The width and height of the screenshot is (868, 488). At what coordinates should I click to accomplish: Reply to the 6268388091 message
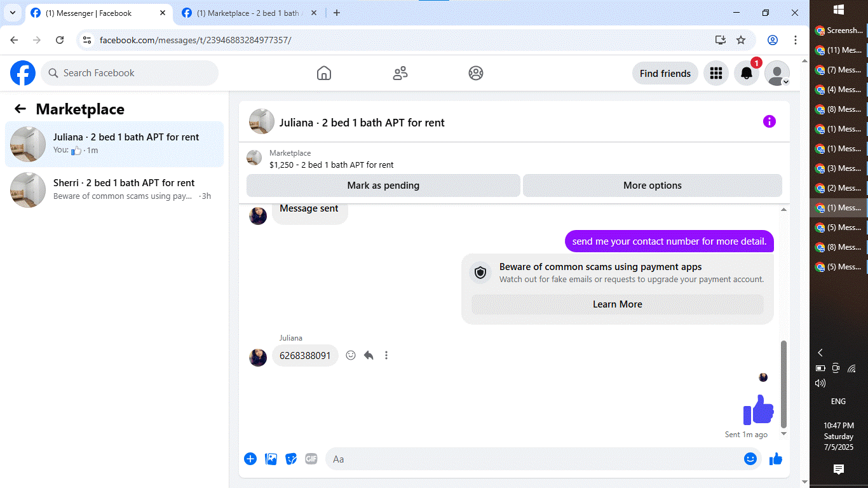369,355
